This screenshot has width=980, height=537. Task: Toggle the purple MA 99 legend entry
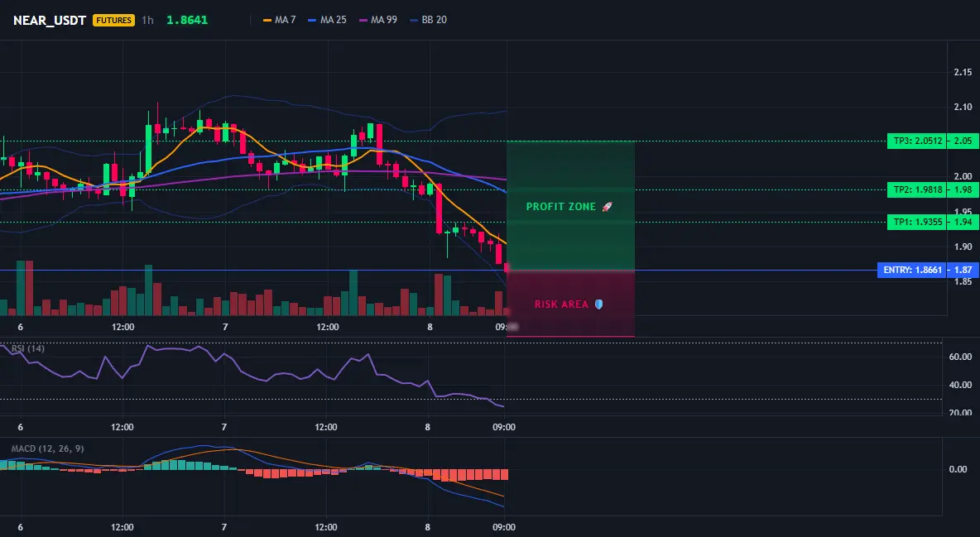378,20
